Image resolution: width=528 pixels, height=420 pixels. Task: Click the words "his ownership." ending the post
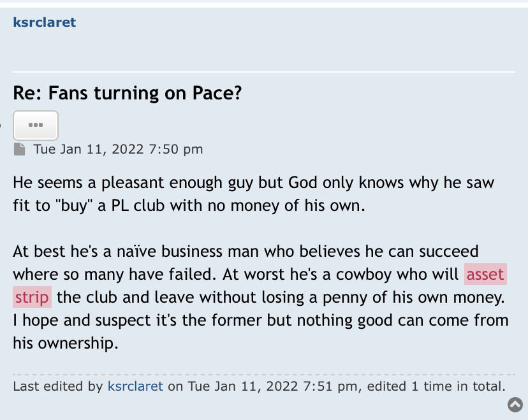tap(66, 344)
